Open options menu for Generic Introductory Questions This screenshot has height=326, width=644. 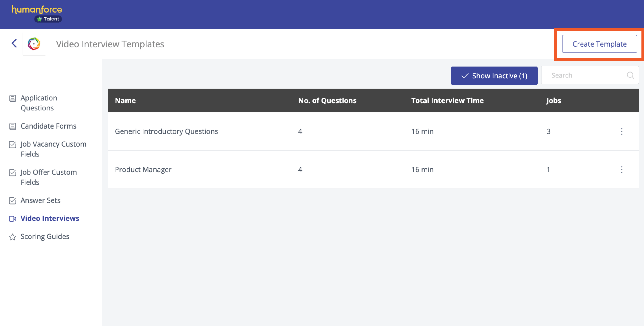click(622, 131)
